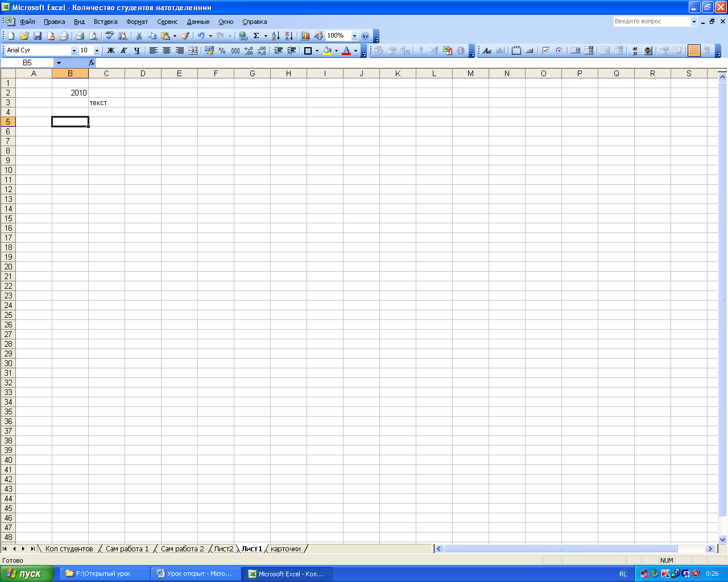Select the Forms Spinner tool
728x582 pixels.
coord(648,51)
